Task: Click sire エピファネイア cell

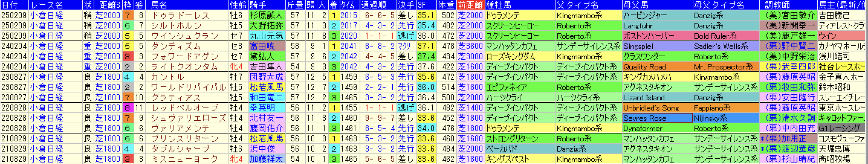Action: [x=520, y=87]
